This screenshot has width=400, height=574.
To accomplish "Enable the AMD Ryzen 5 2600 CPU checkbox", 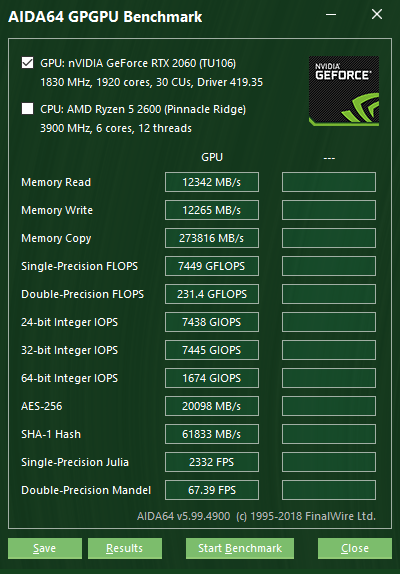I will pyautogui.click(x=27, y=109).
